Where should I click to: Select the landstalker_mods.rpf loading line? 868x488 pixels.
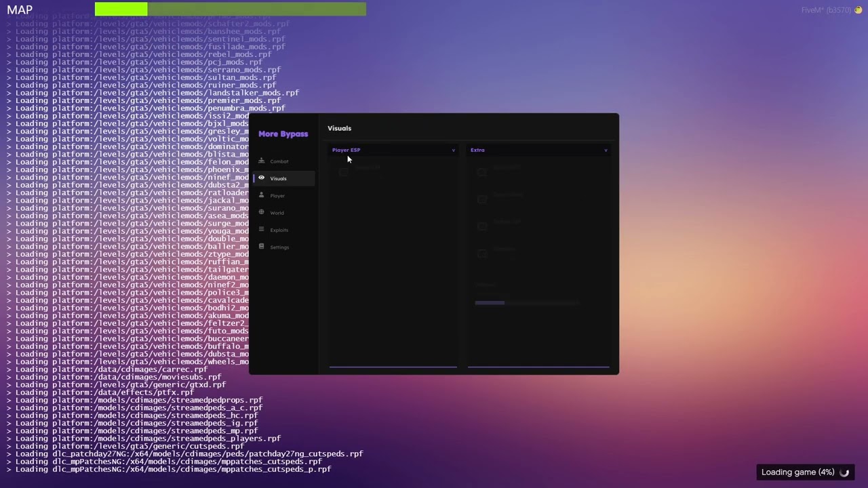(x=153, y=93)
